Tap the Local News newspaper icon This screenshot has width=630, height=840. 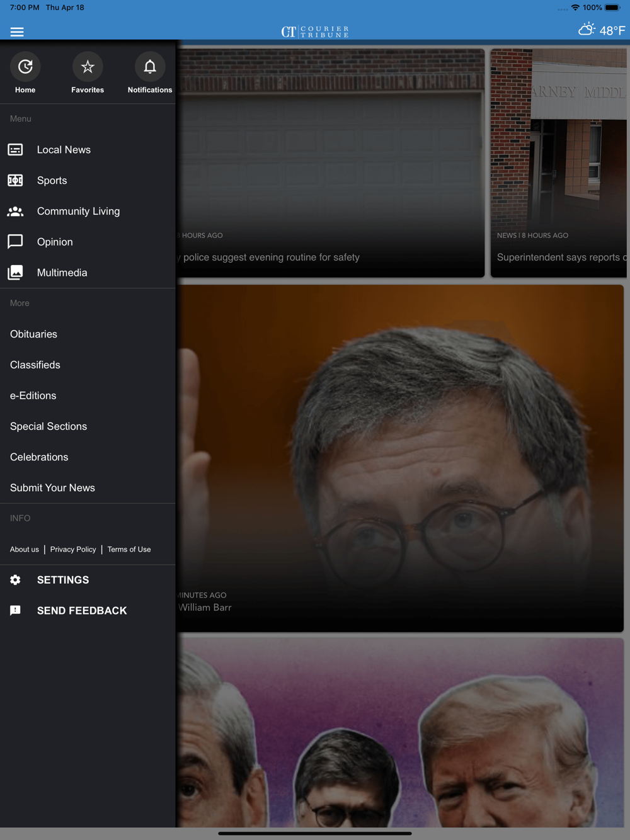tap(15, 150)
